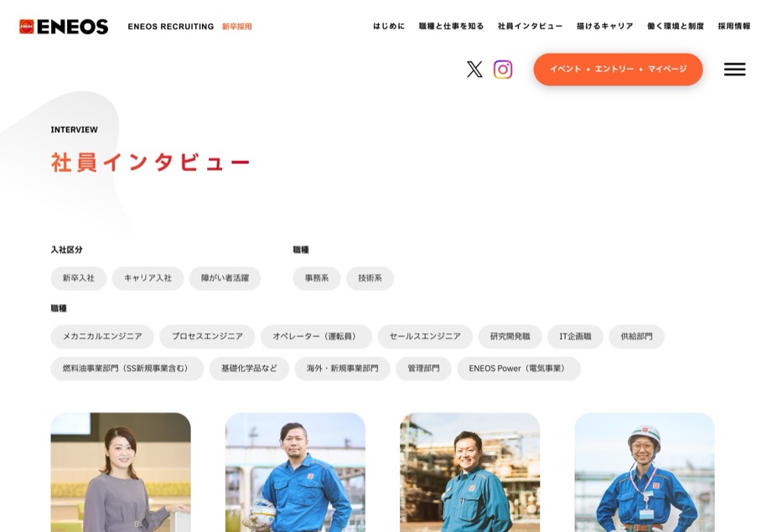767x532 pixels.
Task: Toggle the 事務系 filter
Action: click(317, 278)
